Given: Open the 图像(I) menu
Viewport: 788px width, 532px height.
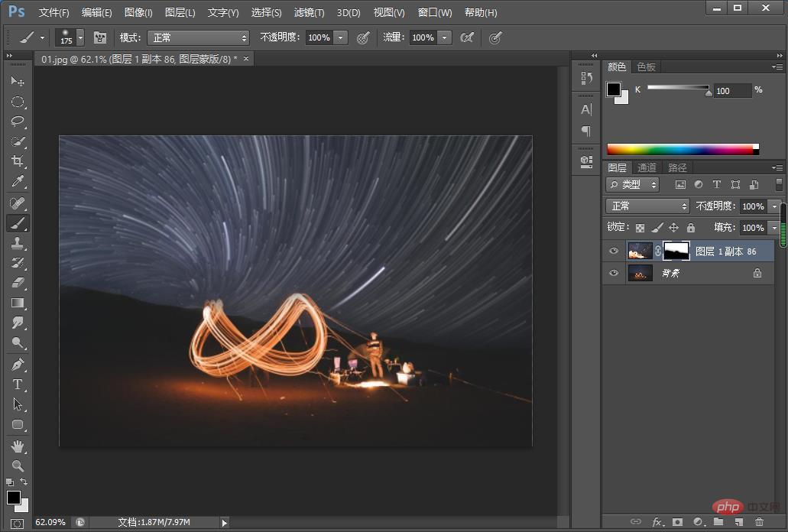Looking at the screenshot, I should pos(138,12).
